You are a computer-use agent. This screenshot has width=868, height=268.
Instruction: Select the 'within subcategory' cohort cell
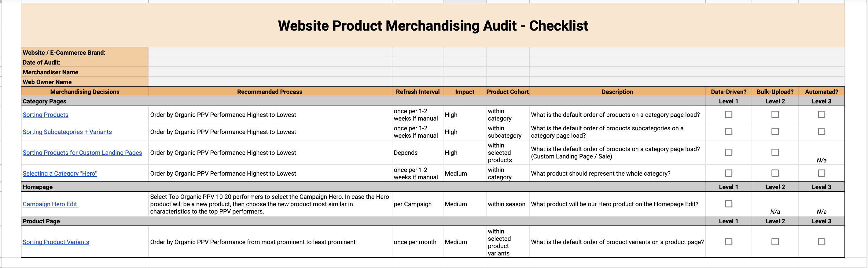click(508, 132)
